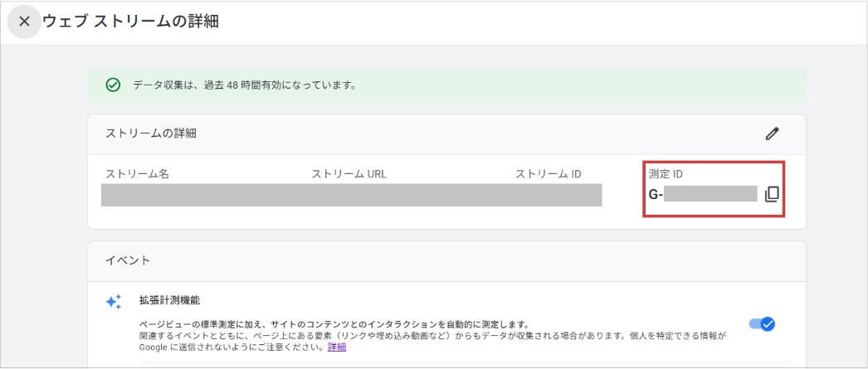Image resolution: width=868 pixels, height=369 pixels.
Task: Select the ウェブ ストリームの詳細 title text
Action: [130, 22]
